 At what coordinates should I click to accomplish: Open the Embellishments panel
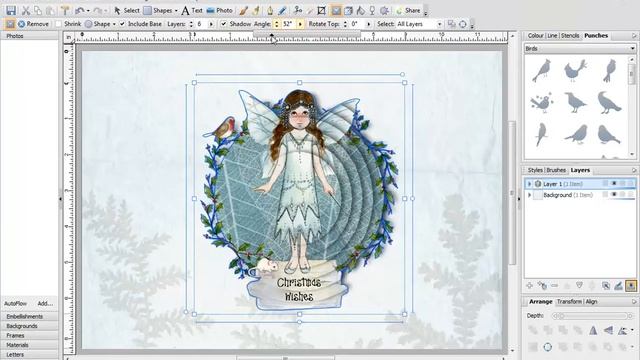click(x=29, y=316)
